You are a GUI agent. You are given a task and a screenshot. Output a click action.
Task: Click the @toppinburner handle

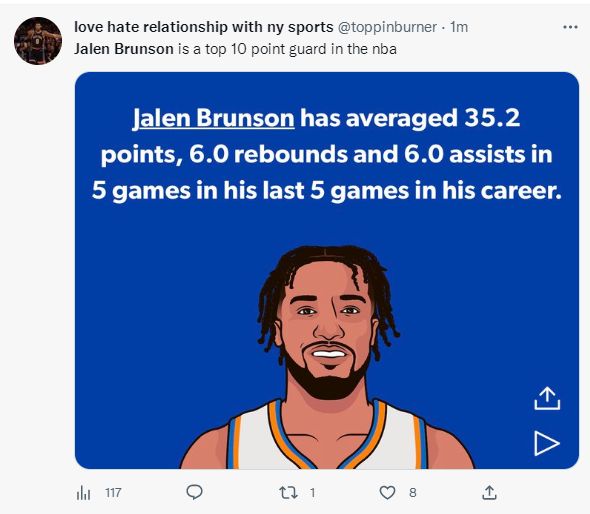[387, 27]
